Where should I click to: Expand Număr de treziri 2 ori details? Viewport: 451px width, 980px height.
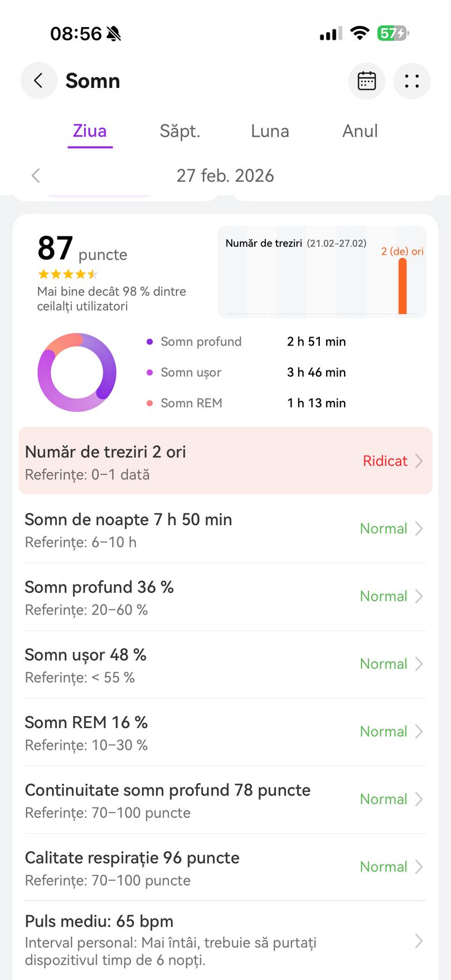(x=225, y=461)
